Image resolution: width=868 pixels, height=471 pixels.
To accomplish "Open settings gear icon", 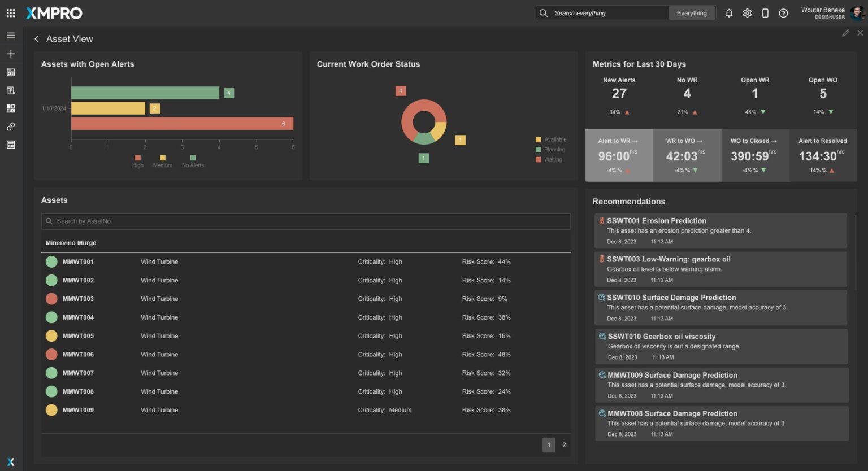I will coord(747,13).
